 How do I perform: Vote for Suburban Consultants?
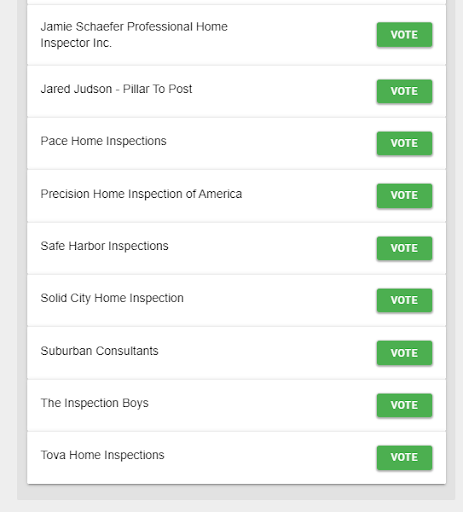(x=404, y=353)
